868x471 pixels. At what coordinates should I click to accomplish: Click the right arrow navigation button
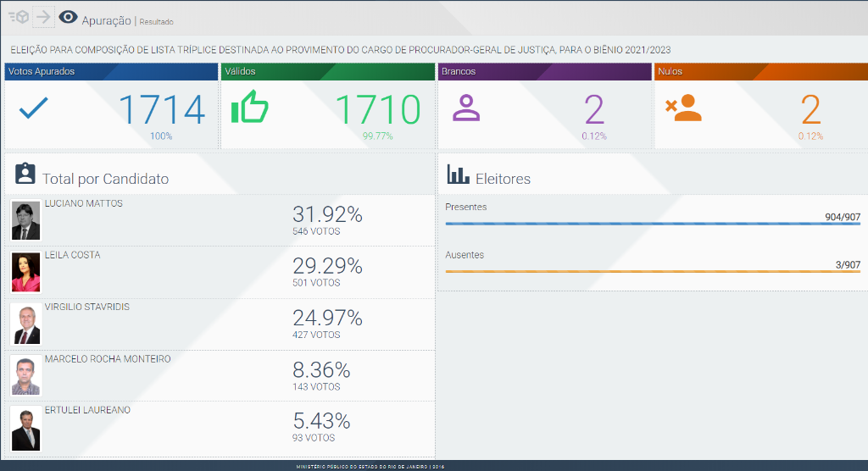pos(43,17)
